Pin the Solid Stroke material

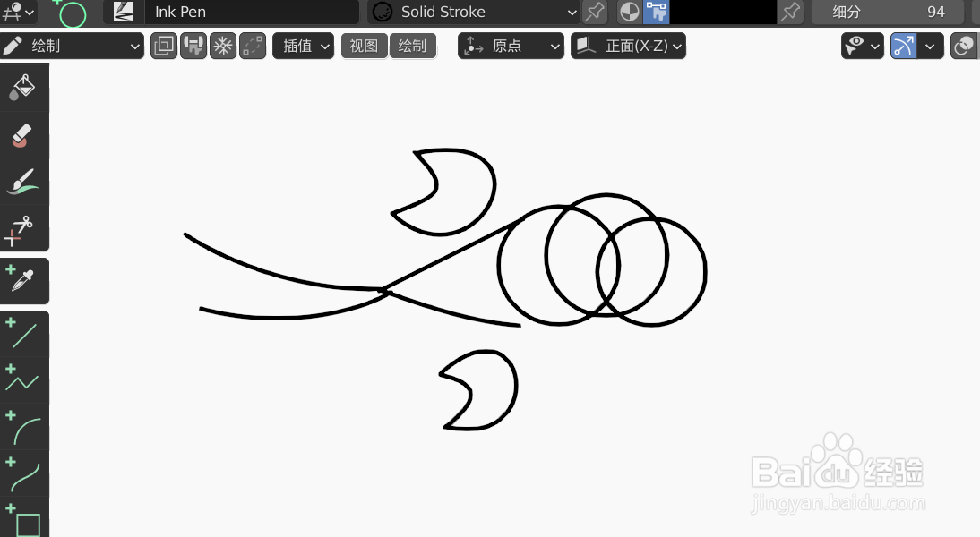point(595,12)
